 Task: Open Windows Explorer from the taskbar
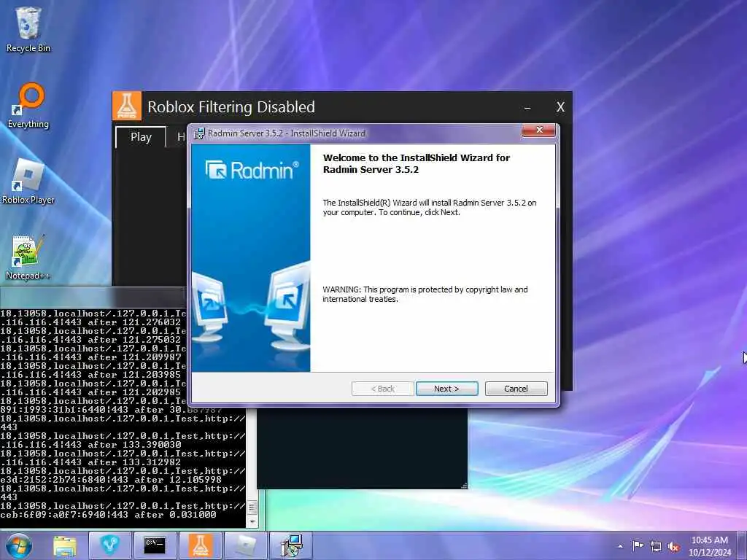click(x=65, y=545)
